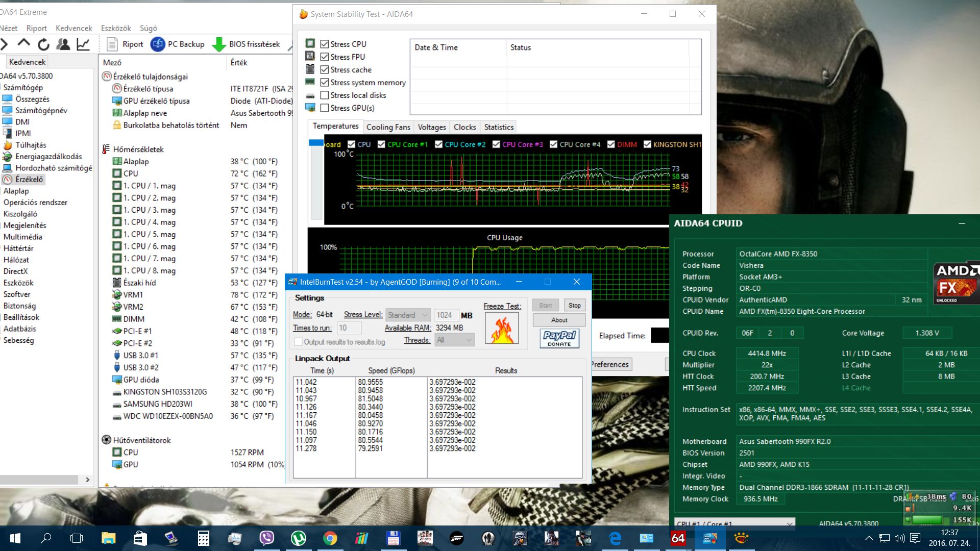Viewport: 980px width, 551px height.
Task: Open the Kedvencek menu
Action: pos(74,28)
